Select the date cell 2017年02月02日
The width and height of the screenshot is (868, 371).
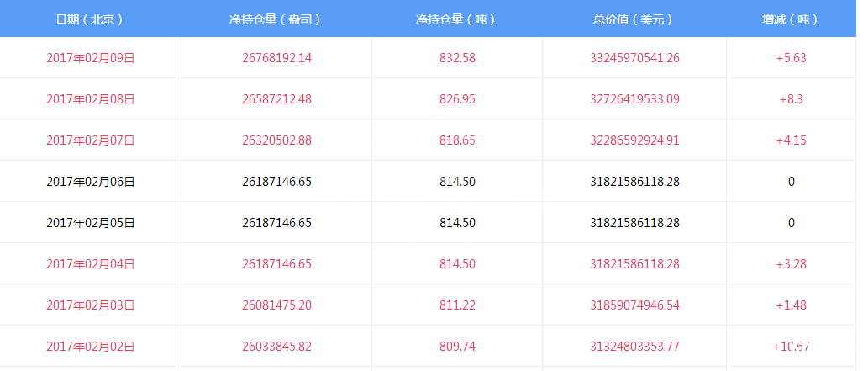pos(90,347)
